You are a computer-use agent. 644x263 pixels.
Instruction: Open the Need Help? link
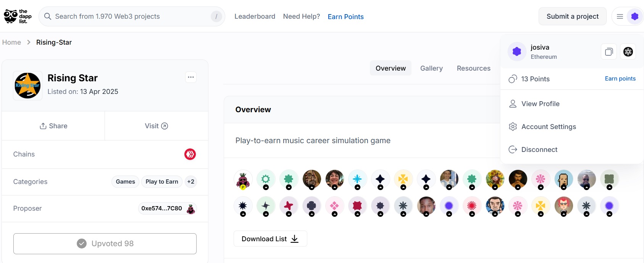[302, 16]
